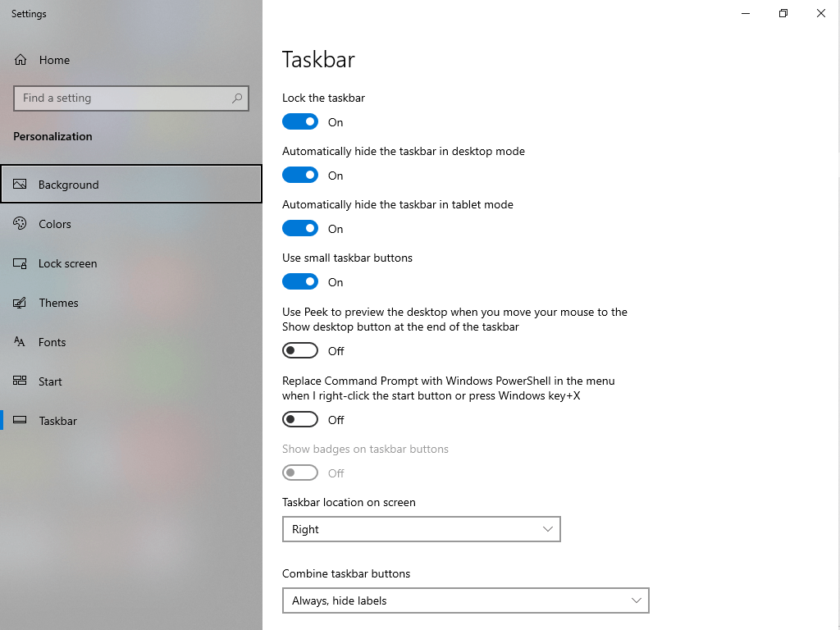The image size is (840, 630).
Task: Open Taskbar location on screen dropdown
Action: click(x=422, y=529)
